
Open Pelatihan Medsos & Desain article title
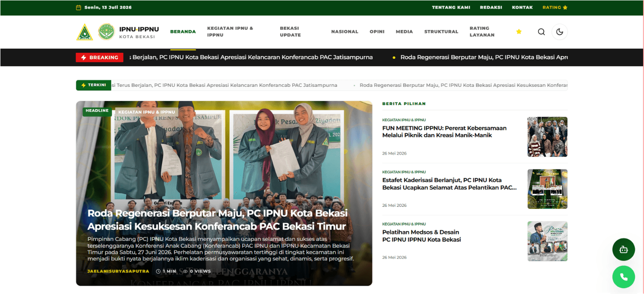(421, 236)
